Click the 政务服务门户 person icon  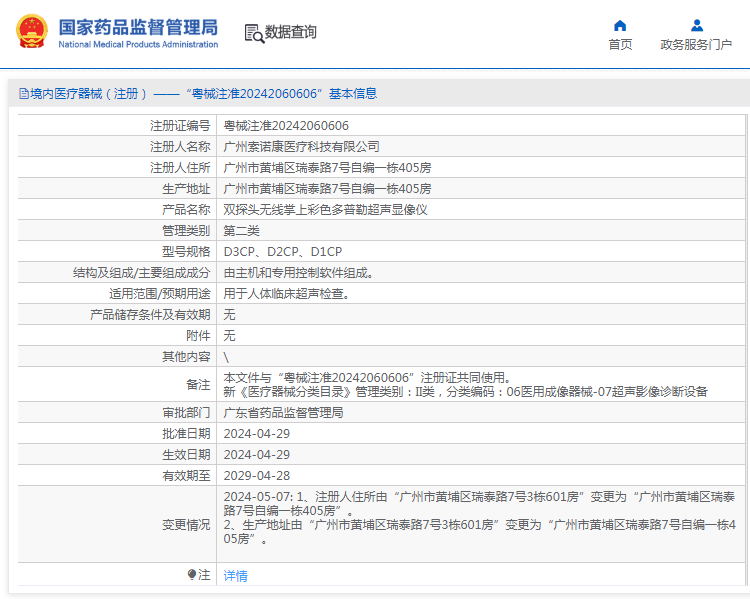696,25
